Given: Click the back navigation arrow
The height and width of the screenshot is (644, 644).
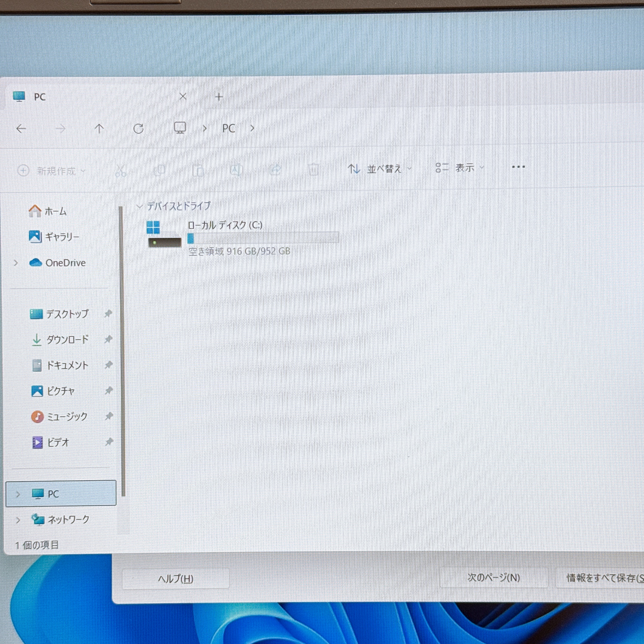Looking at the screenshot, I should [21, 129].
